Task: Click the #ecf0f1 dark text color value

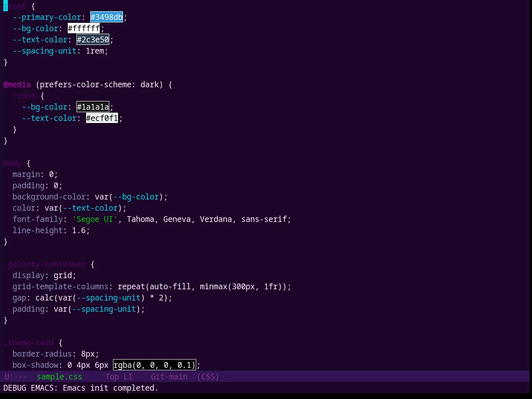Action: click(102, 118)
